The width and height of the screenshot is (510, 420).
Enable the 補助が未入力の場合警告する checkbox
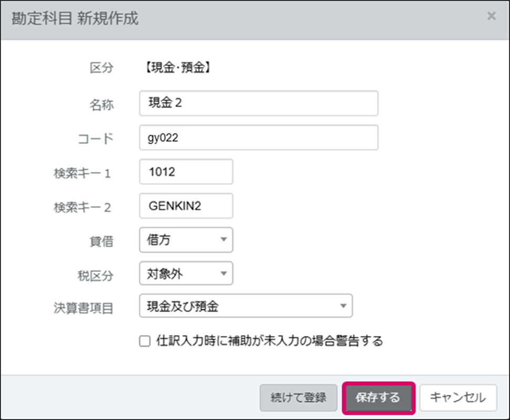[145, 342]
